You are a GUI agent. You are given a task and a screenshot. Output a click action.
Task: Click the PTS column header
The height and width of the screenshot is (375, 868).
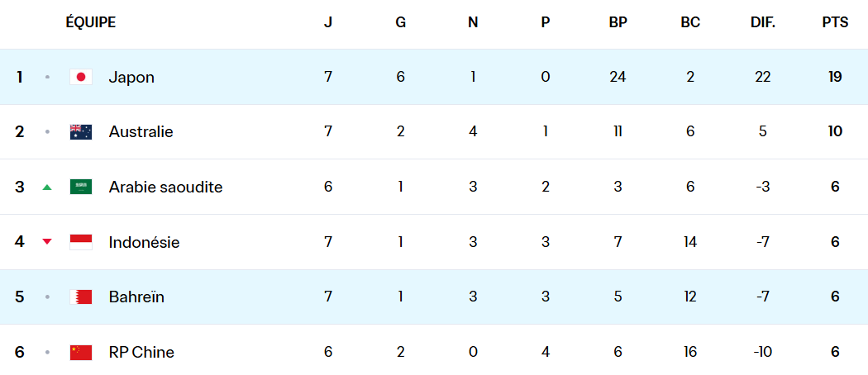pyautogui.click(x=835, y=23)
